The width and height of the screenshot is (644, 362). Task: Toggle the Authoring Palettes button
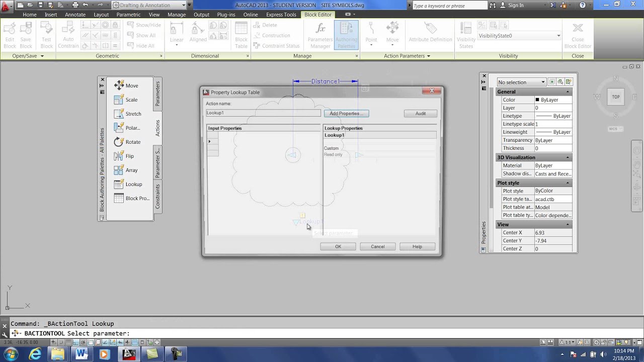pos(346,35)
